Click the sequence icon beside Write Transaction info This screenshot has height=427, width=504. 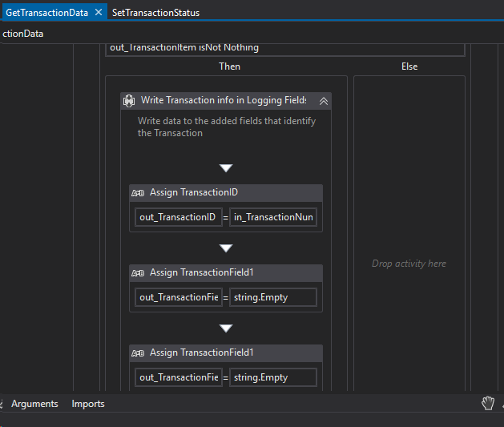pyautogui.click(x=129, y=101)
